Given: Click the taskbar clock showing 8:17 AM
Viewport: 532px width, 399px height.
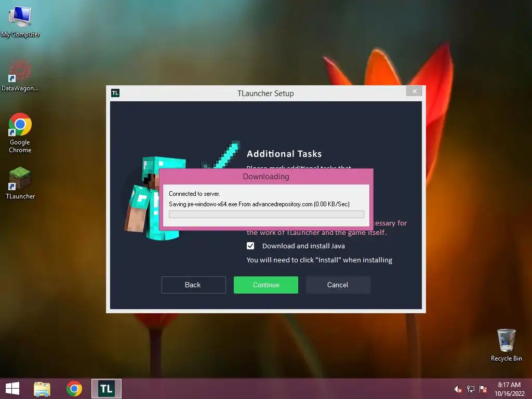Looking at the screenshot, I should point(509,389).
